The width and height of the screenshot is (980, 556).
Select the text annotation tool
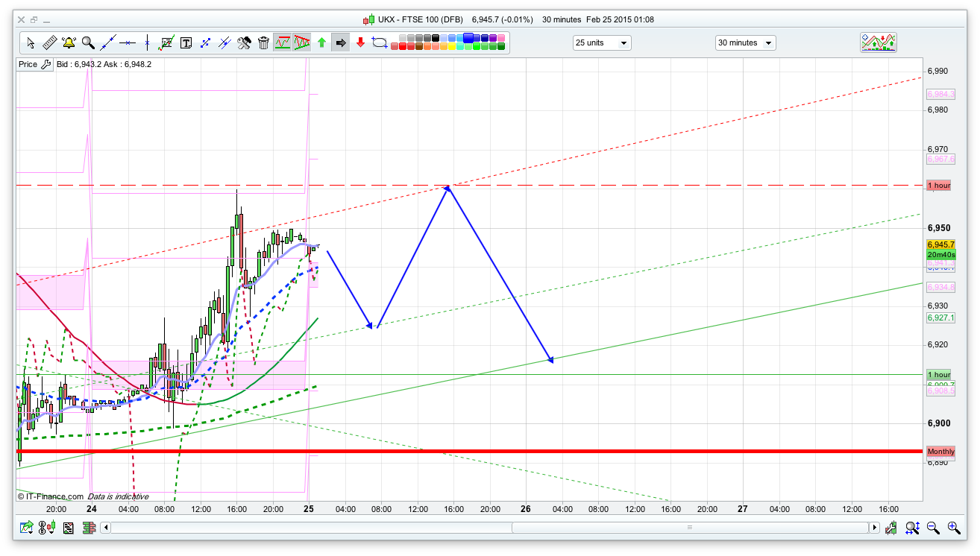click(186, 43)
